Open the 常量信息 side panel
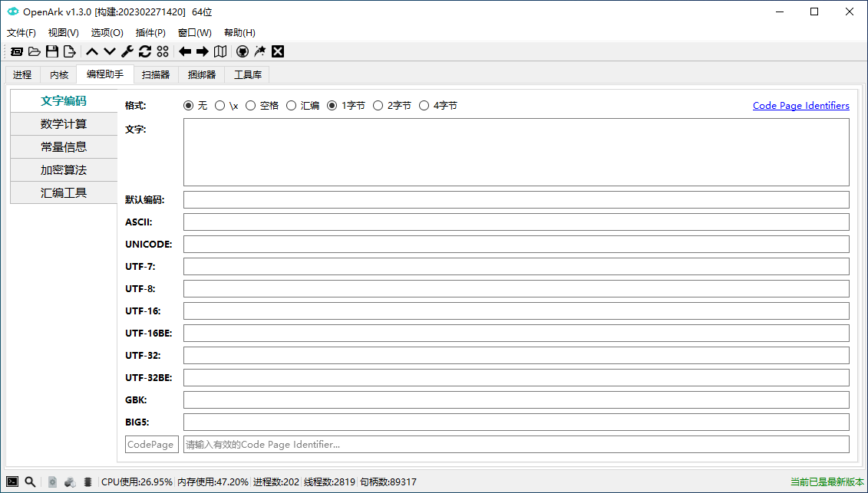Viewport: 868px width, 493px height. (x=64, y=147)
